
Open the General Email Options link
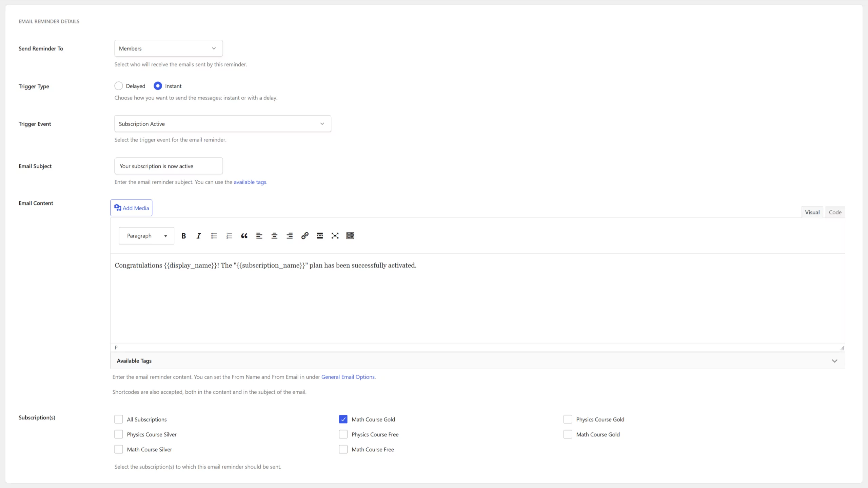[348, 377]
